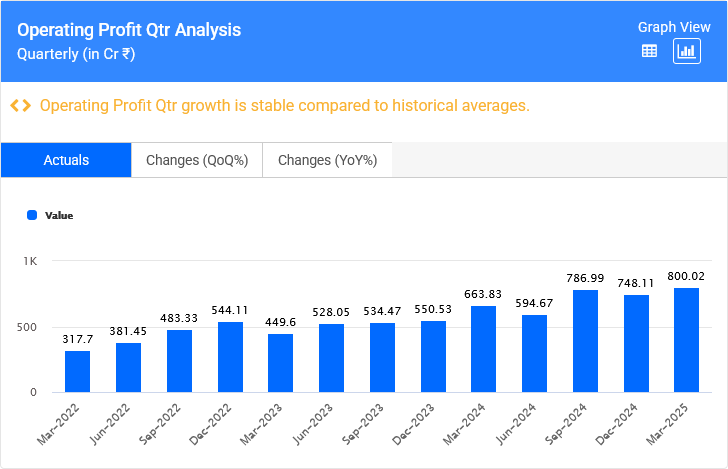Select the Sep-2024 bar showing 786.99

point(585,341)
